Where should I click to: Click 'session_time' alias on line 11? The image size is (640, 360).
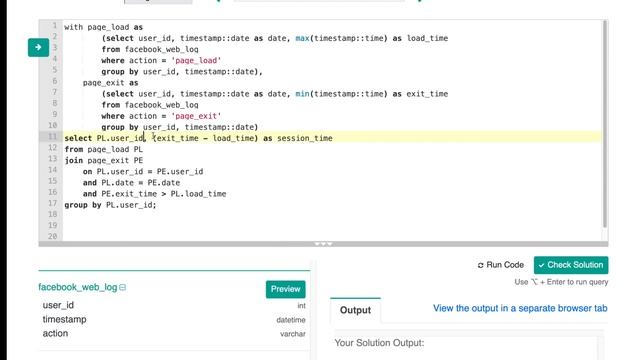pos(305,138)
